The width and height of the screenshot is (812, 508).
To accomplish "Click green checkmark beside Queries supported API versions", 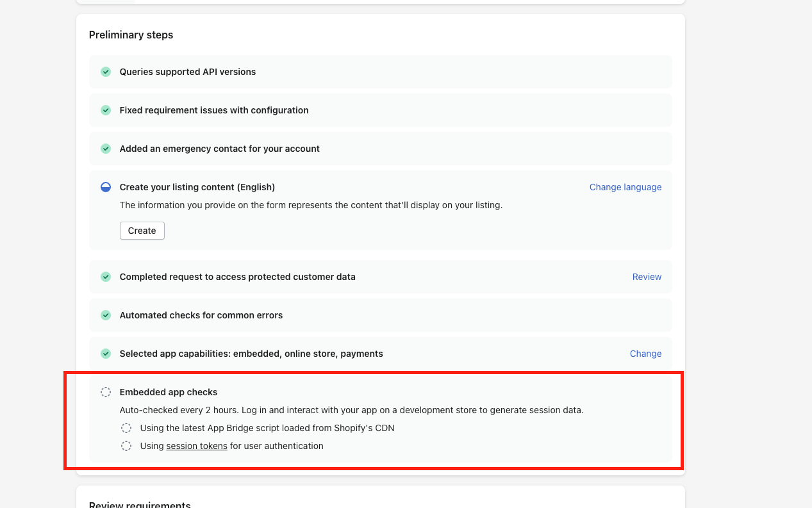I will coord(106,72).
